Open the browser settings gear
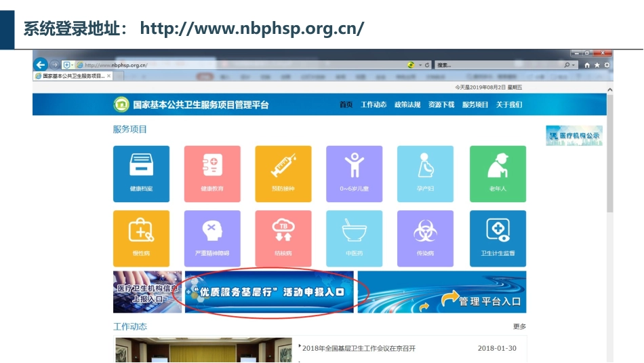The width and height of the screenshot is (644, 363). (607, 65)
